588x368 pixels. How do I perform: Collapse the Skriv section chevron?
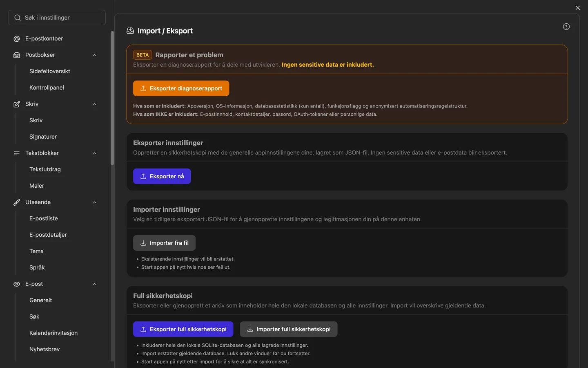tap(95, 104)
